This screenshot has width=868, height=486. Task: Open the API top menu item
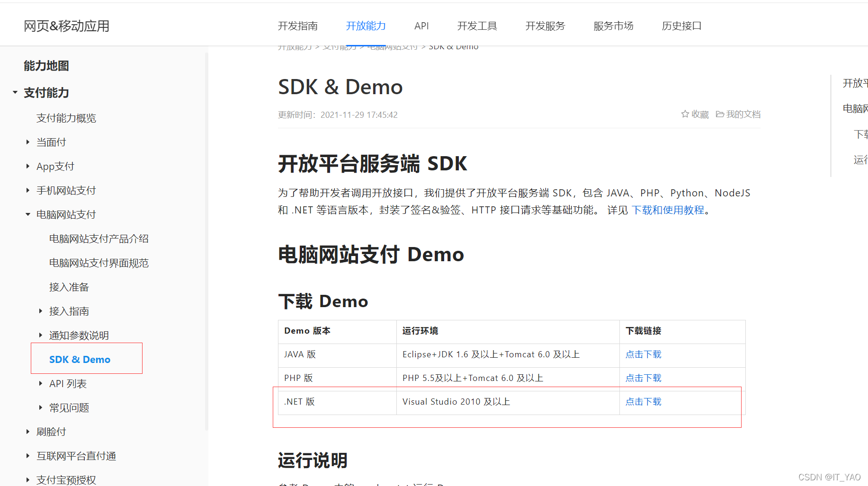[421, 26]
